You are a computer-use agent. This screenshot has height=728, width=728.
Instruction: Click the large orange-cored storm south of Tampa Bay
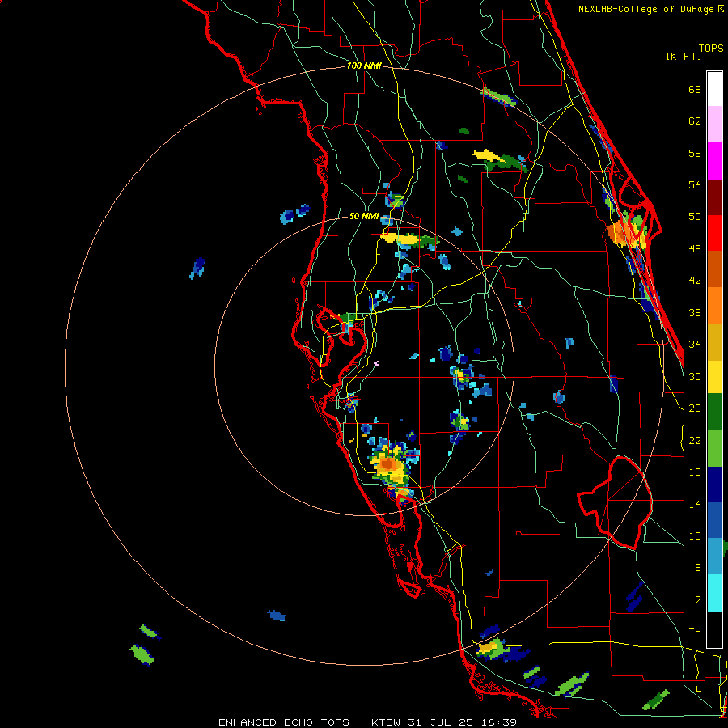pyautogui.click(x=390, y=465)
